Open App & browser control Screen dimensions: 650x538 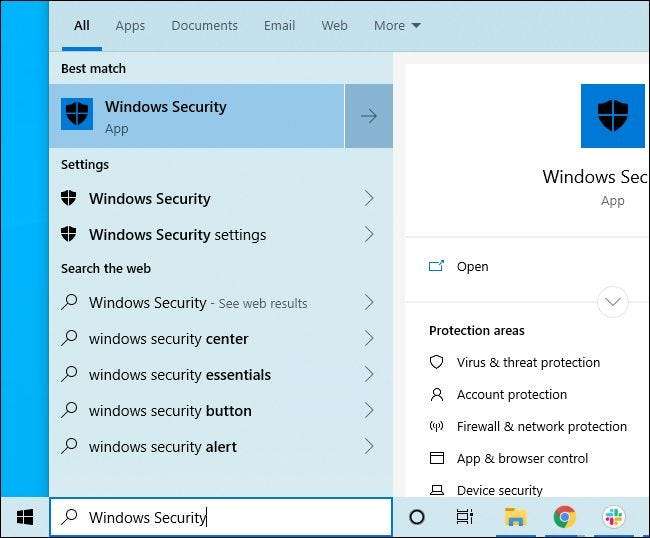(522, 458)
